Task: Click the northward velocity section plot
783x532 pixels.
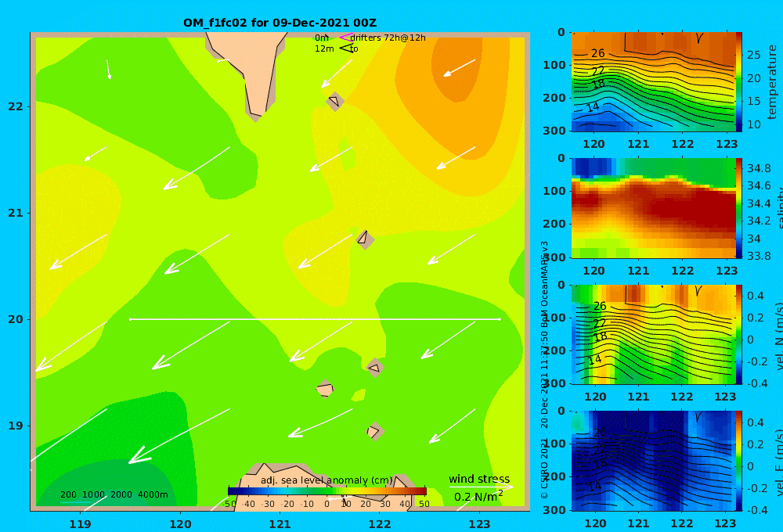Action: (654, 334)
